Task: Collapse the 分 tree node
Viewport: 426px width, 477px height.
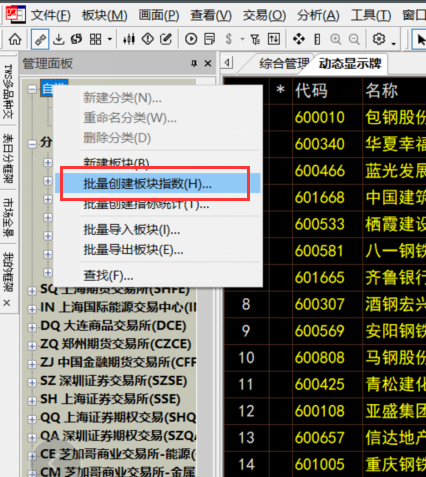Action: click(x=32, y=144)
